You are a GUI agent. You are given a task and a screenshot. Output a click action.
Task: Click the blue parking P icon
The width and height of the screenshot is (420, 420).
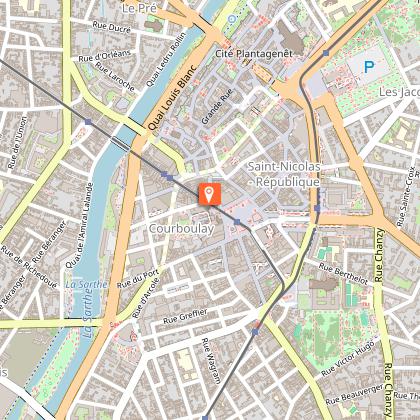click(x=369, y=67)
